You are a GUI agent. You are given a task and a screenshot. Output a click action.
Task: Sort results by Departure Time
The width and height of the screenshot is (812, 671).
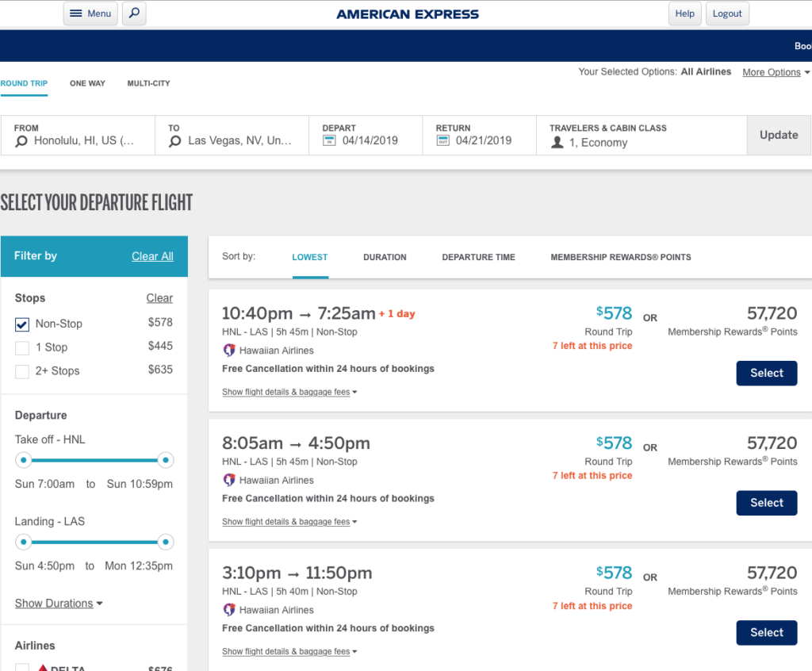pos(478,258)
